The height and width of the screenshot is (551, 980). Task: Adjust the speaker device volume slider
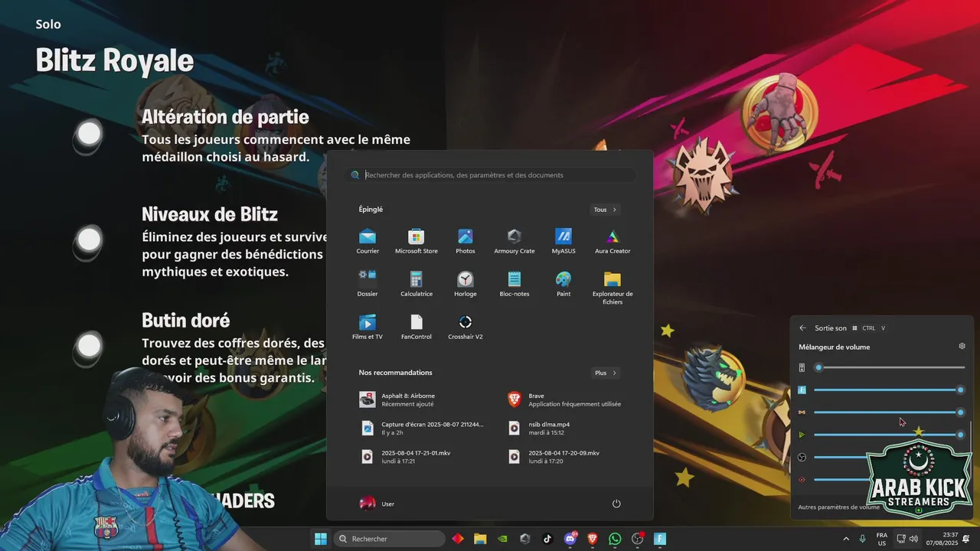[888, 367]
